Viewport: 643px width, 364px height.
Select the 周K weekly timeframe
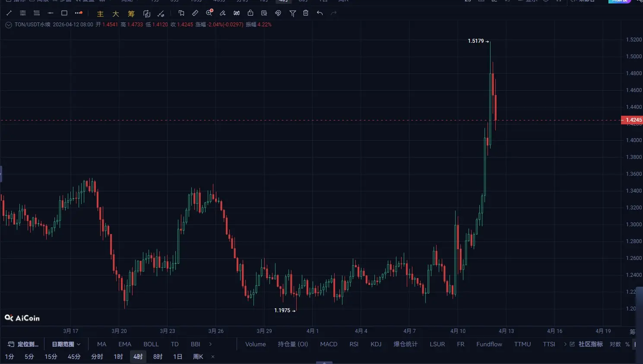click(x=198, y=357)
